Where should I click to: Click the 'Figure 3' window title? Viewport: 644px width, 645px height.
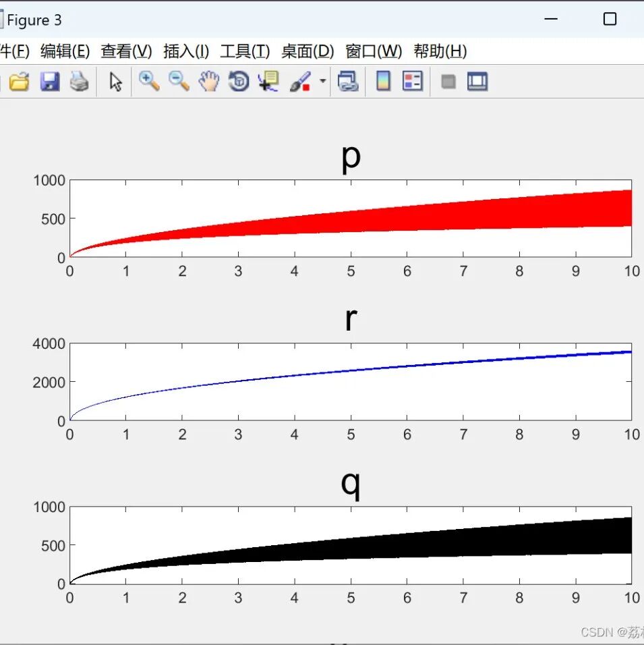click(x=34, y=20)
